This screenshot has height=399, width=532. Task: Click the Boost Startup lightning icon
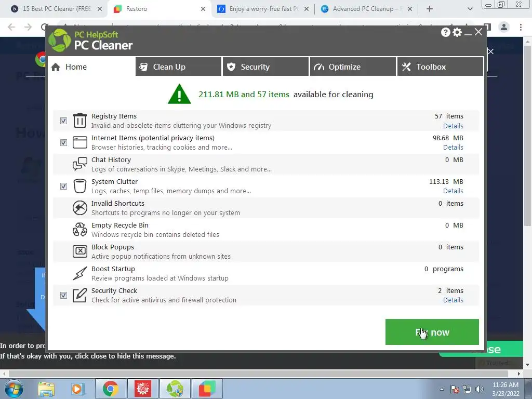click(x=79, y=273)
